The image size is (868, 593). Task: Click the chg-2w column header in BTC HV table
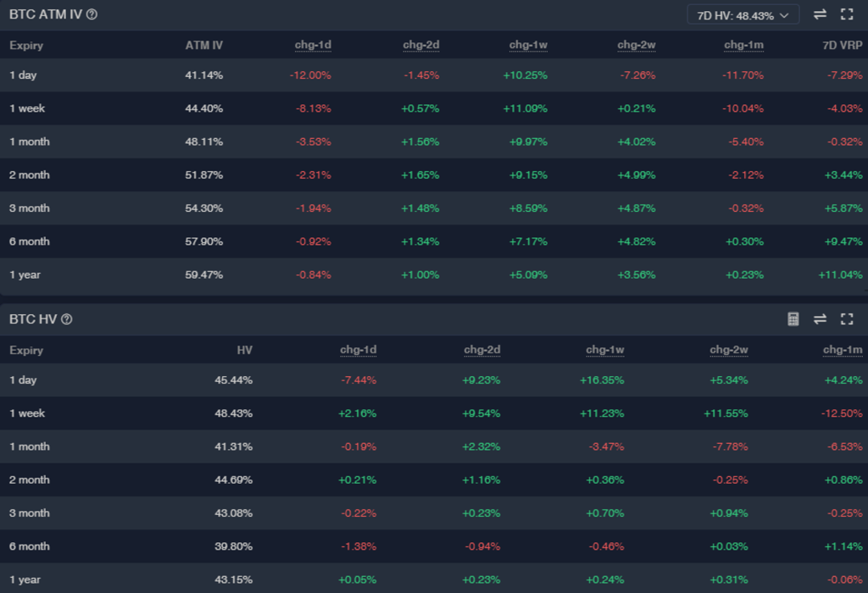click(x=729, y=350)
